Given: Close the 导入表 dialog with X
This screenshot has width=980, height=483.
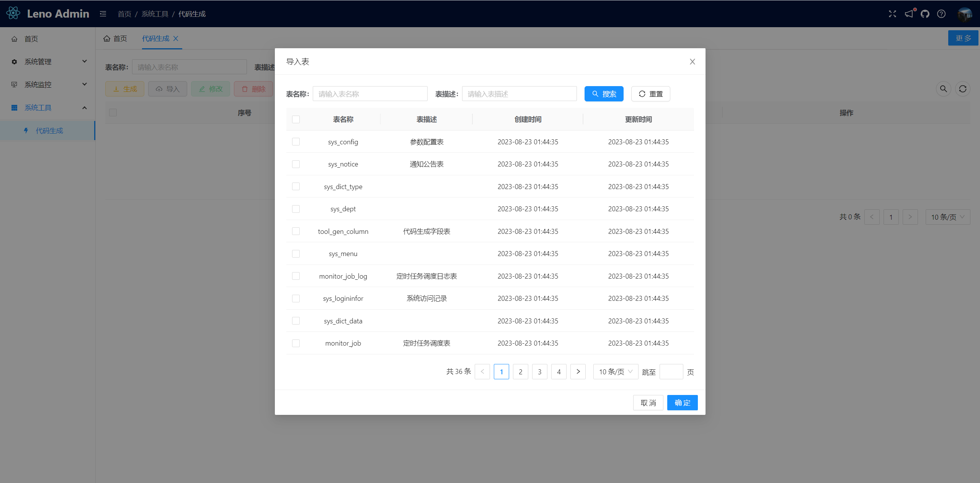Looking at the screenshot, I should (692, 62).
